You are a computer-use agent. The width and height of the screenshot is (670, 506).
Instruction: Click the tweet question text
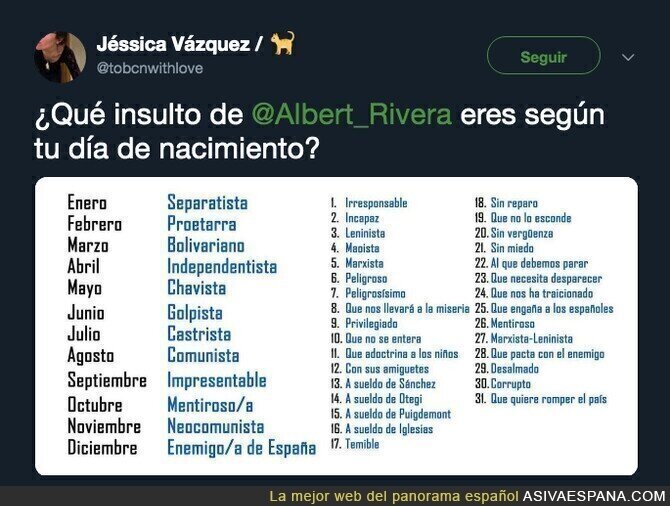tap(320, 131)
